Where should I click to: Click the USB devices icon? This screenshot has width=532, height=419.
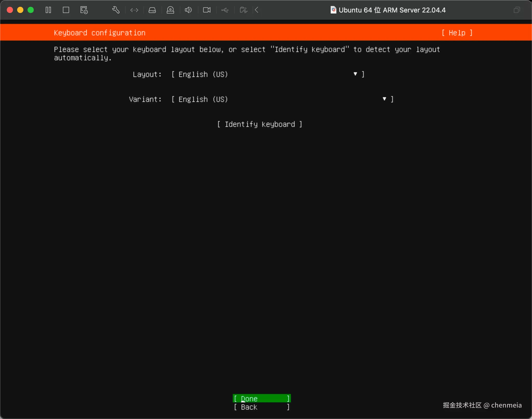click(x=225, y=10)
